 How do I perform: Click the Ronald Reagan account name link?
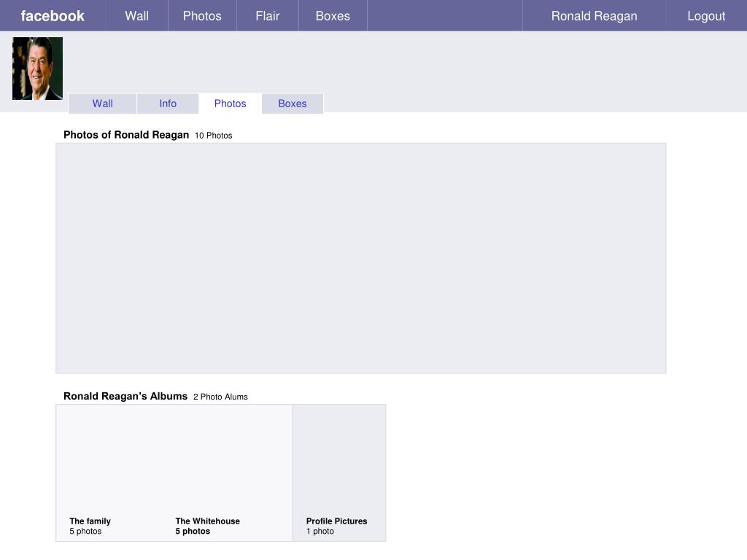(594, 16)
